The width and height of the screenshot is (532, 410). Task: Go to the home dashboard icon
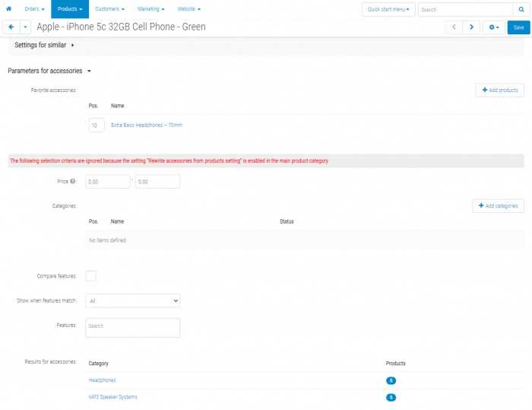pos(9,9)
